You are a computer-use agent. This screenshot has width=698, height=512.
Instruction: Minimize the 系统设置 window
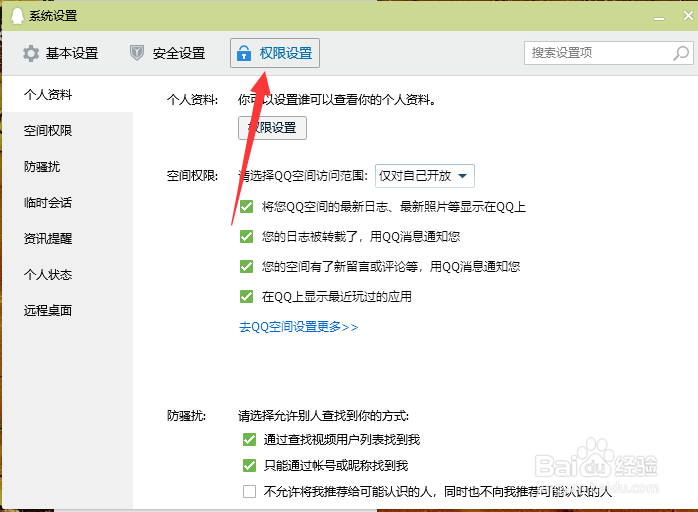click(659, 17)
